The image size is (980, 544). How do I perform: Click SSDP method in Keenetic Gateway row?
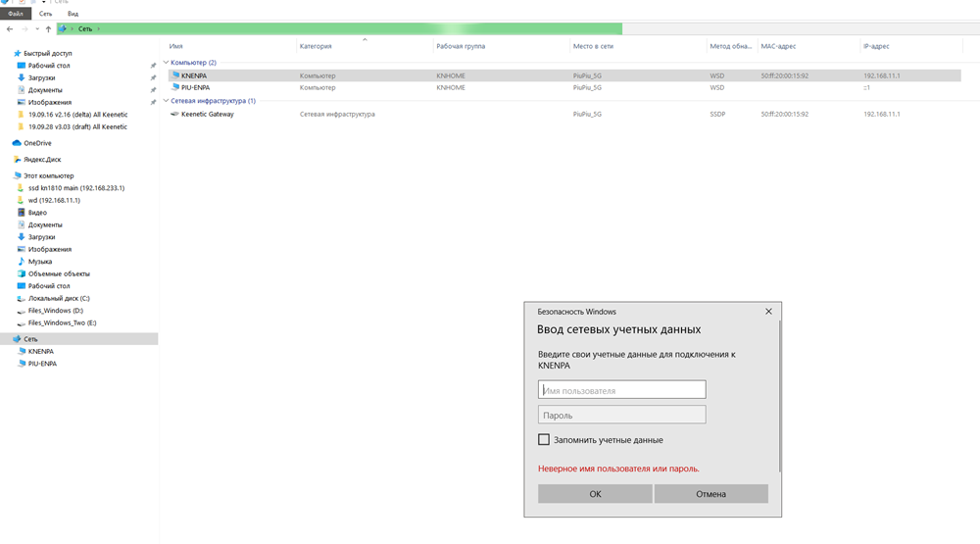point(717,114)
